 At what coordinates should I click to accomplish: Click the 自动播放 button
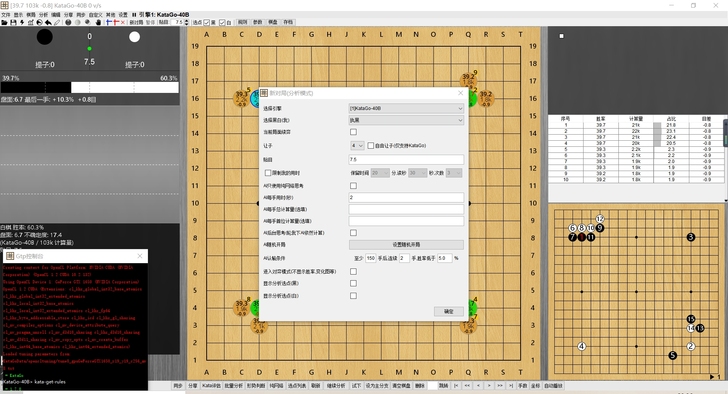553,386
